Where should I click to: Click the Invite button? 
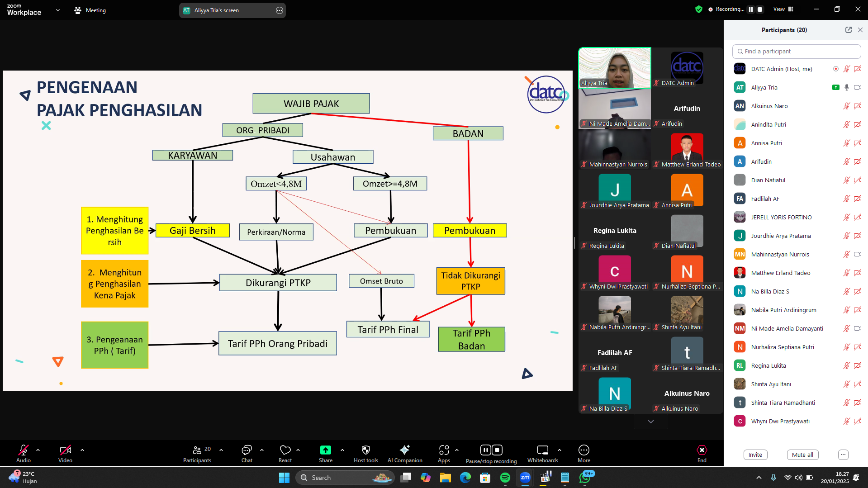[x=755, y=455]
